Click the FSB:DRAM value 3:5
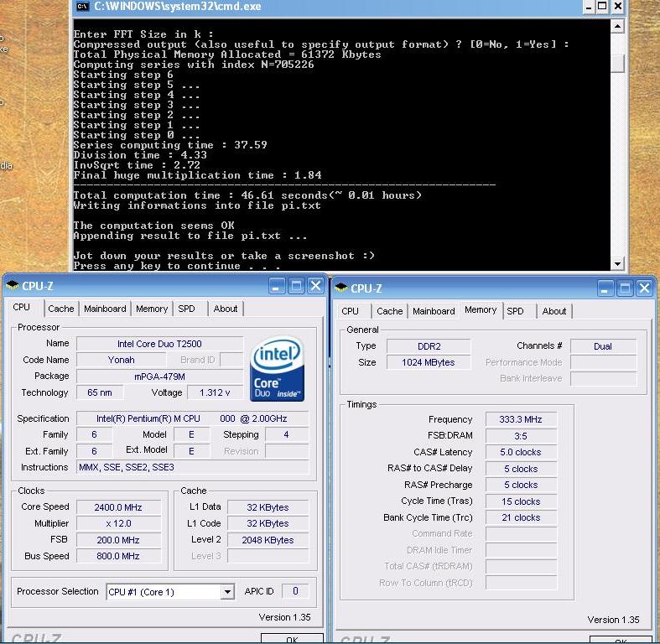Screen dimensions: 660x644 [x=521, y=436]
